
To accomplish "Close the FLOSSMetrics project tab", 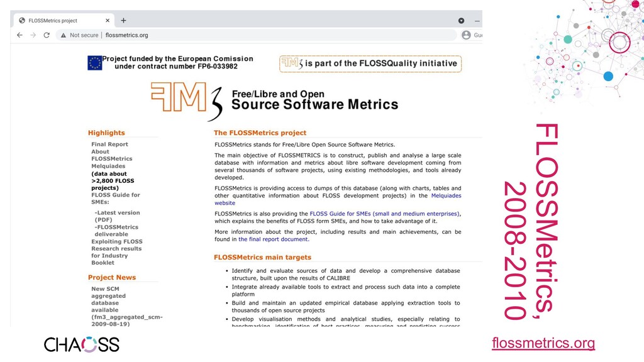I will point(108,20).
